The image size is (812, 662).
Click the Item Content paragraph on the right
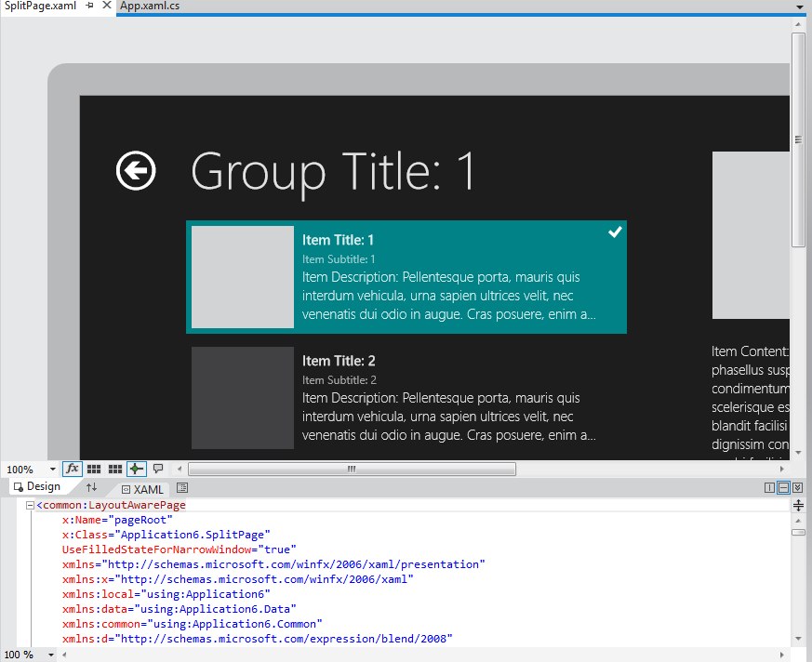click(x=751, y=401)
